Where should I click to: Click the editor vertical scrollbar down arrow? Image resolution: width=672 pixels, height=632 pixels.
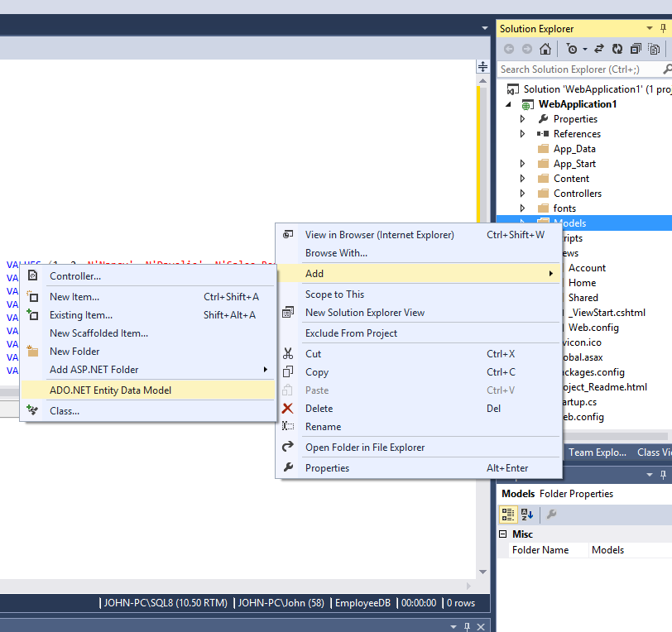pos(483,570)
